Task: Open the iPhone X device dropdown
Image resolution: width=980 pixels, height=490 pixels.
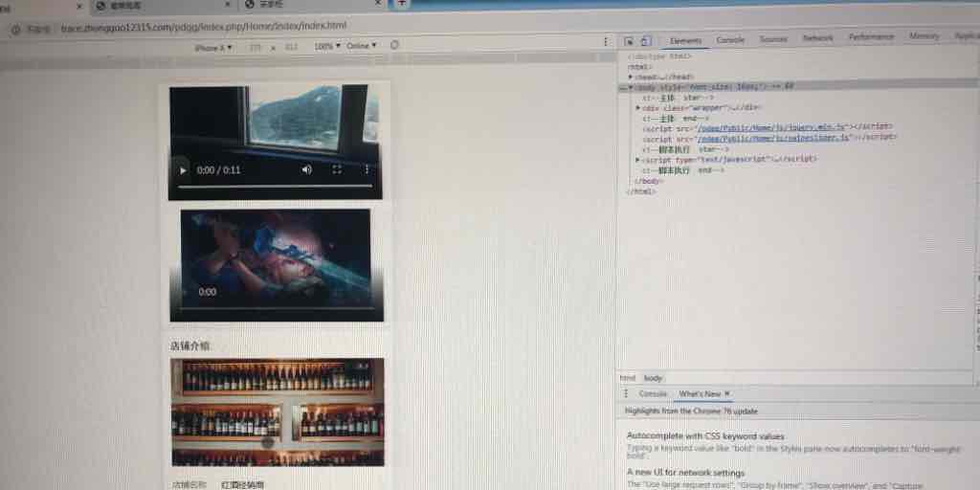Action: pyautogui.click(x=212, y=47)
